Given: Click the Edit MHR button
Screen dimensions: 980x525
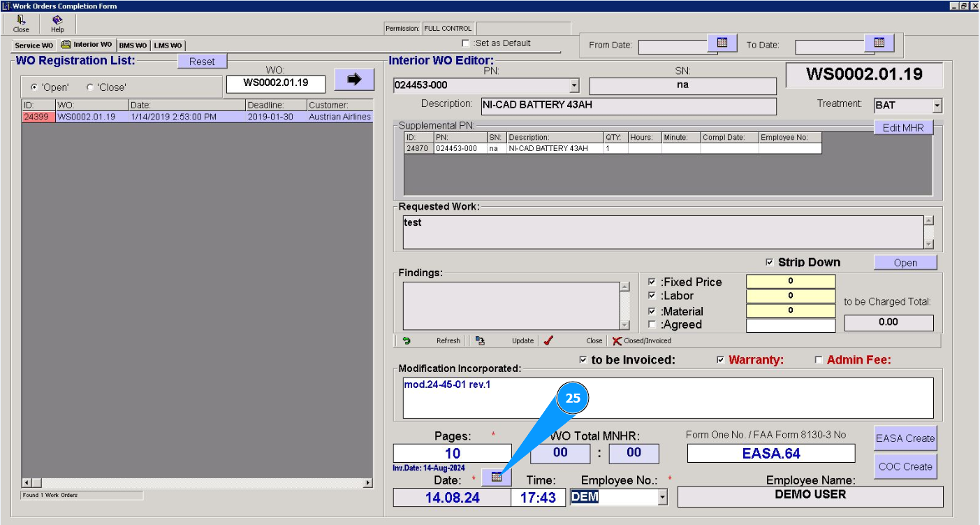Looking at the screenshot, I should point(903,128).
